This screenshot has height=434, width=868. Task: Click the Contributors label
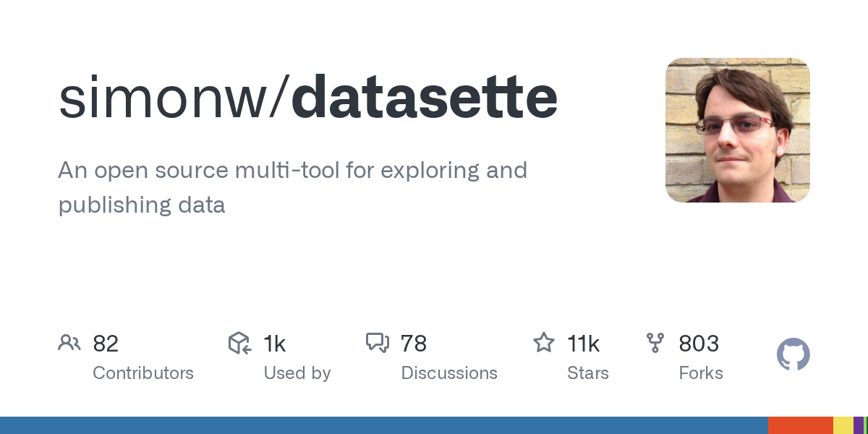[x=143, y=373]
